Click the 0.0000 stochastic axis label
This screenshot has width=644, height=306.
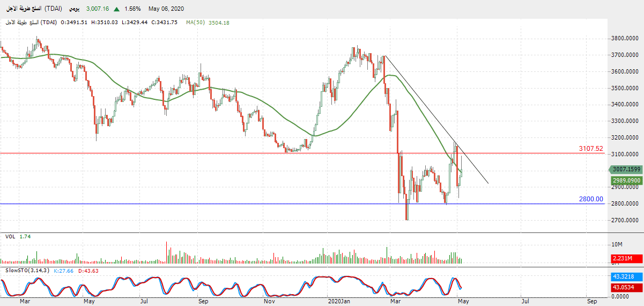pos(619,296)
